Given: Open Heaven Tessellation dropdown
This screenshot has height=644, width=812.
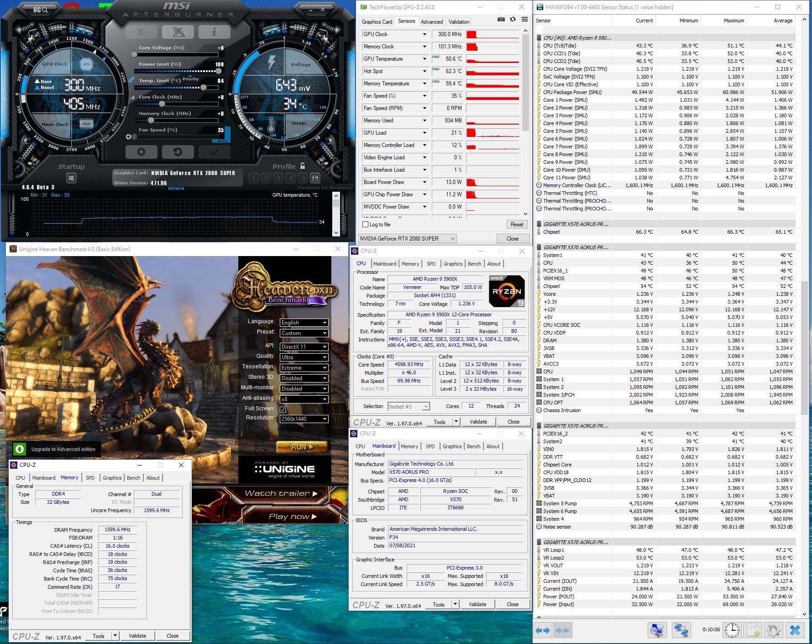Looking at the screenshot, I should pyautogui.click(x=304, y=367).
